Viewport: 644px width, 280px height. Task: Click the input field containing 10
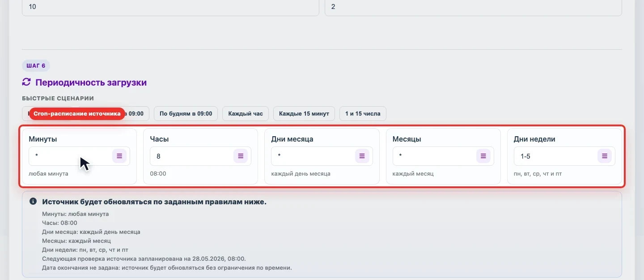[170, 8]
